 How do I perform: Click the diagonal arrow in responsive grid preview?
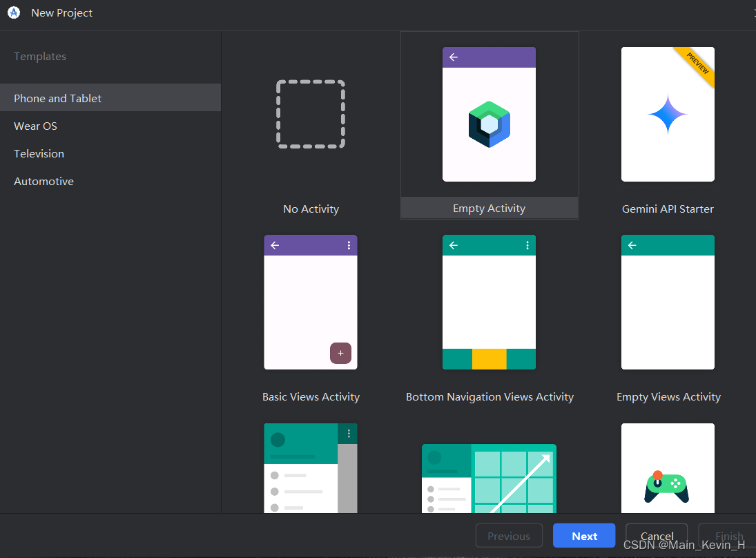(x=521, y=483)
